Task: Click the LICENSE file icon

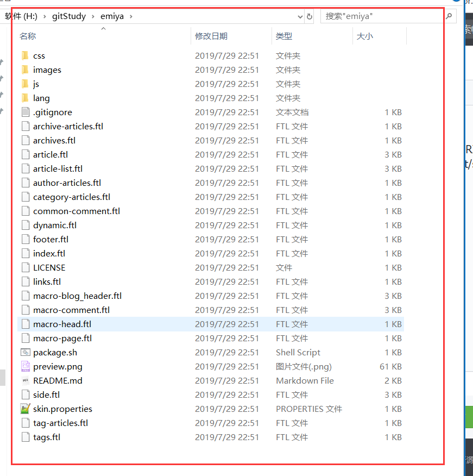Action: click(26, 267)
